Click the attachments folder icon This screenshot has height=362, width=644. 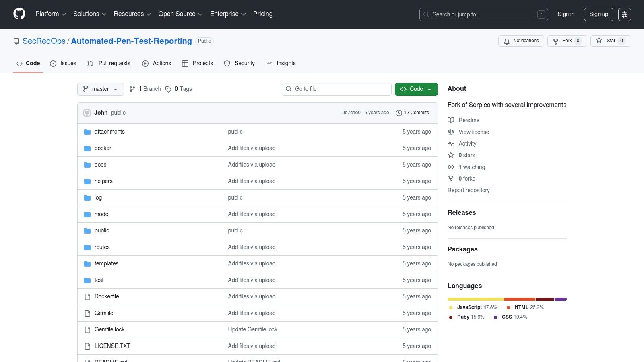pyautogui.click(x=87, y=132)
